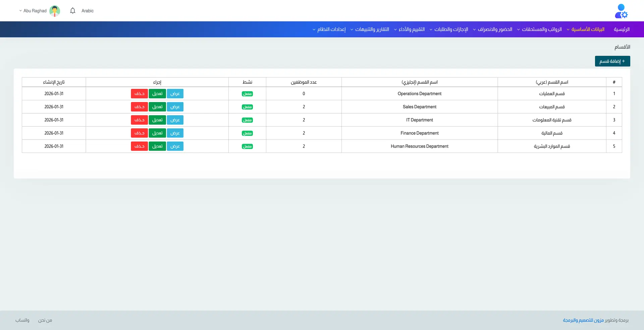Click the app logo icon
The height and width of the screenshot is (330, 644).
coord(621,11)
